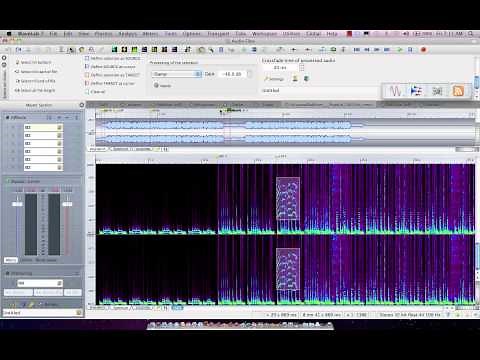480x360 pixels.
Task: Open the Apple menu
Action: click(9, 34)
